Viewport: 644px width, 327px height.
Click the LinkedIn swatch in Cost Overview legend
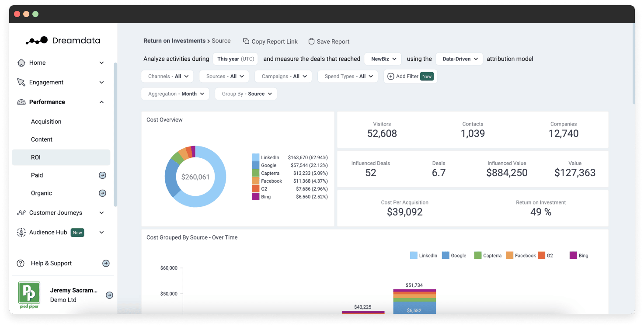point(256,157)
